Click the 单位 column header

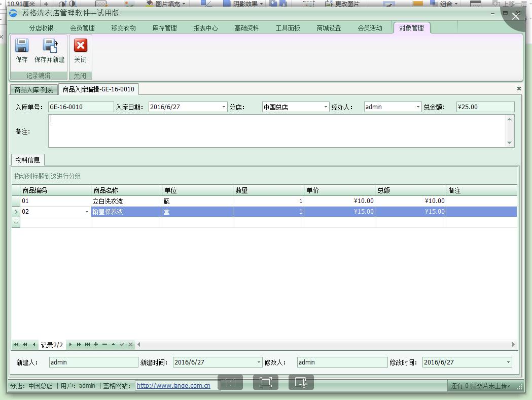tap(197, 190)
